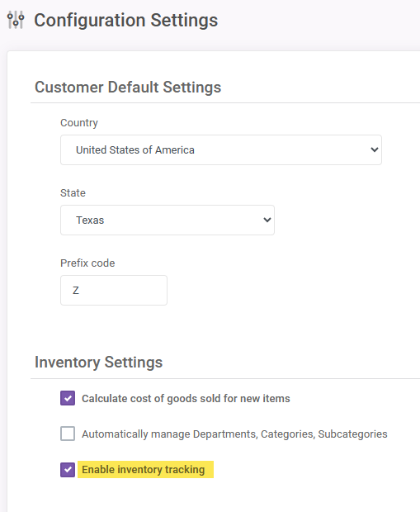
Task: Select the Inventory Settings heading
Action: point(98,363)
